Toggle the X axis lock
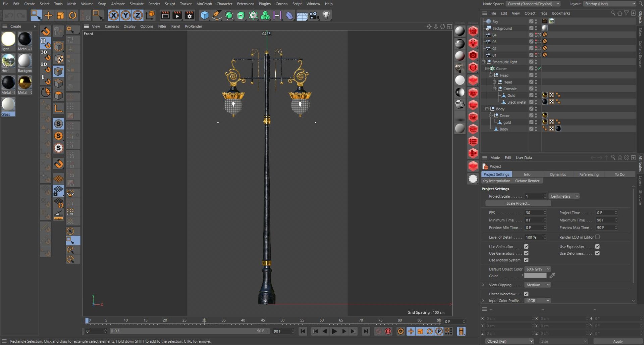The image size is (644, 345). 113,15
